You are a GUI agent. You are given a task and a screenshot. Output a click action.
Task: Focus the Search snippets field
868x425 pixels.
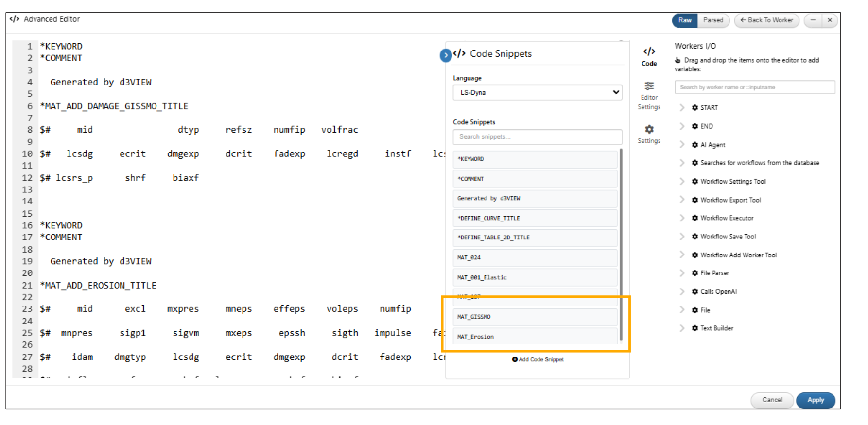pyautogui.click(x=537, y=137)
